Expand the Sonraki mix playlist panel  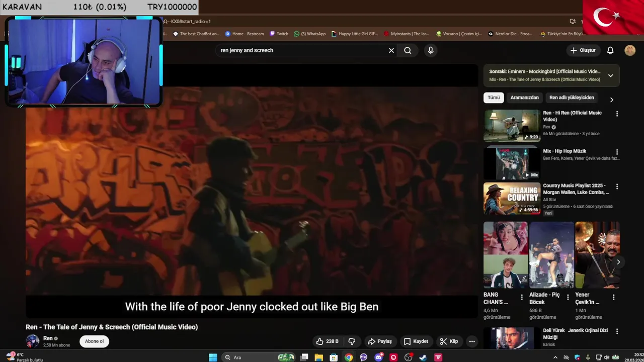[610, 75]
